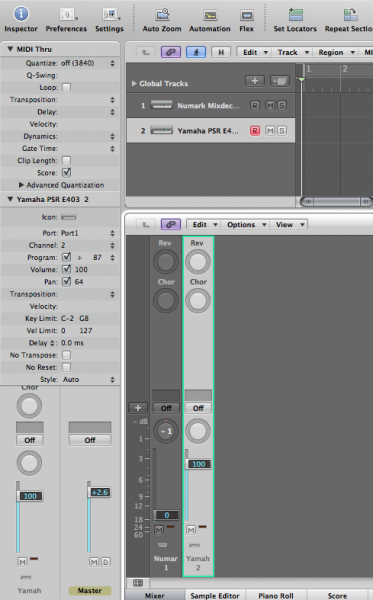Screen dimensions: 373x600
Task: Click the H hide-view button
Action: tap(221, 52)
